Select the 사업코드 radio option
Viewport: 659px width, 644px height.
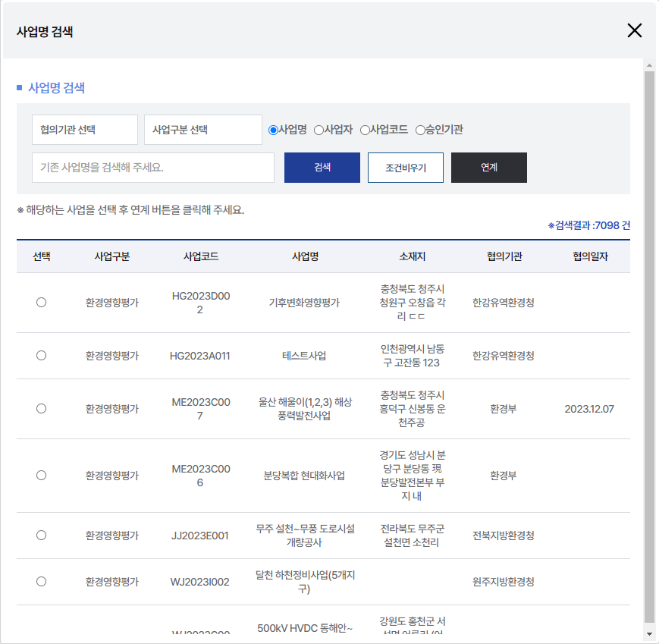pos(365,130)
